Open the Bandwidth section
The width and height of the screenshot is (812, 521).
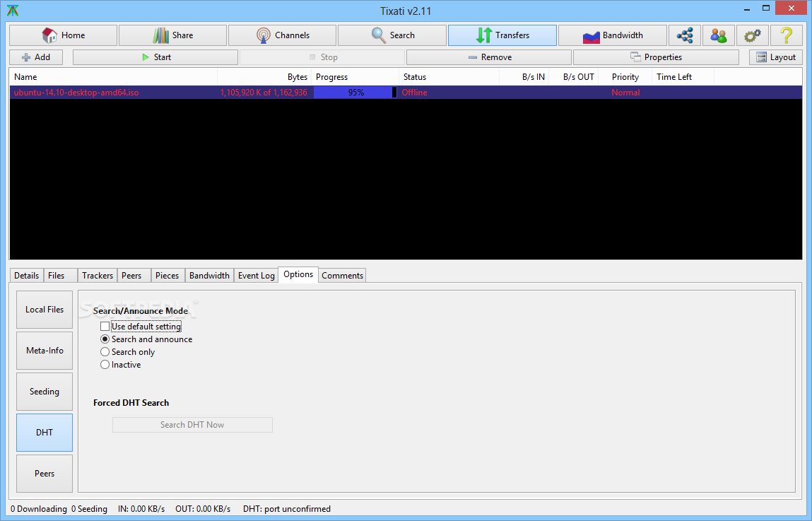coord(613,35)
